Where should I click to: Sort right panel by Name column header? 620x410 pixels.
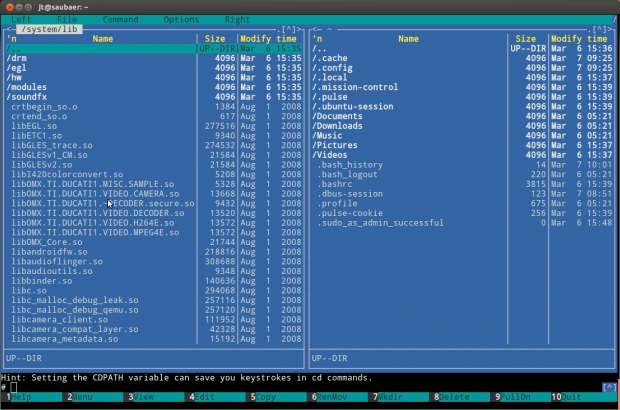point(408,38)
